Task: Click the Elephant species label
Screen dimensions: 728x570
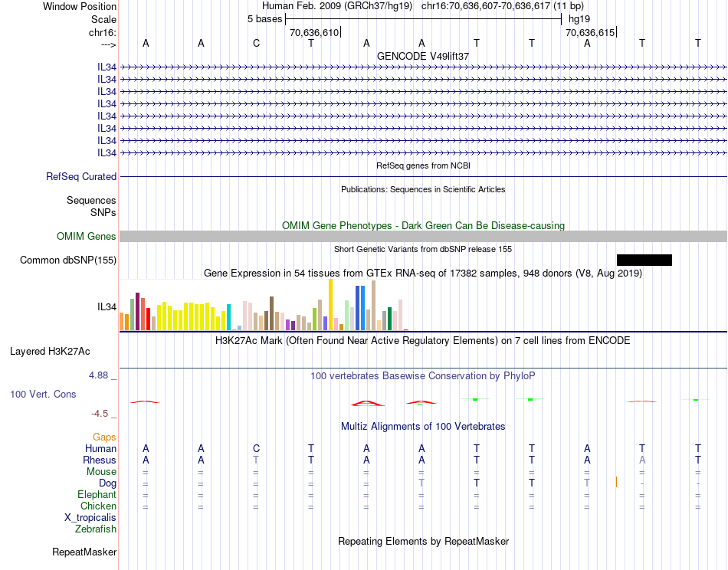Action: coord(97,494)
